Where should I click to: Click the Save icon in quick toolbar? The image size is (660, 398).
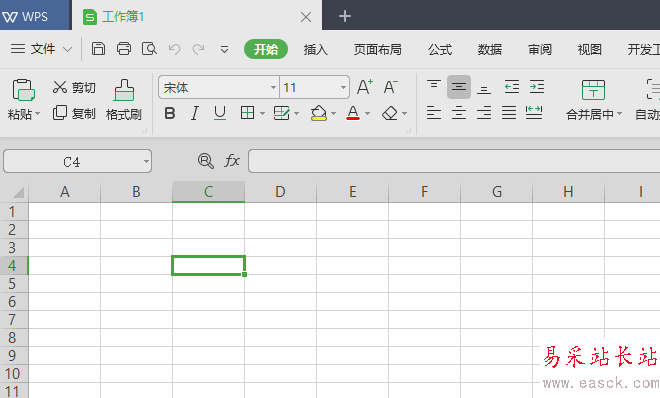click(x=98, y=49)
